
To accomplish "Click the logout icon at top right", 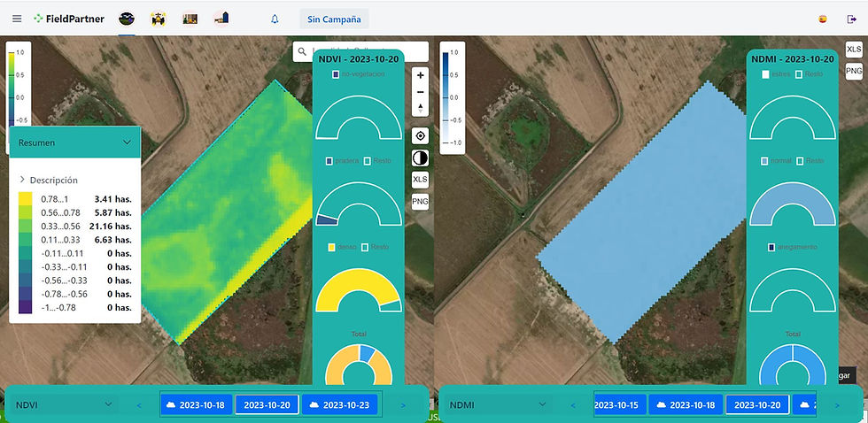I will point(851,19).
